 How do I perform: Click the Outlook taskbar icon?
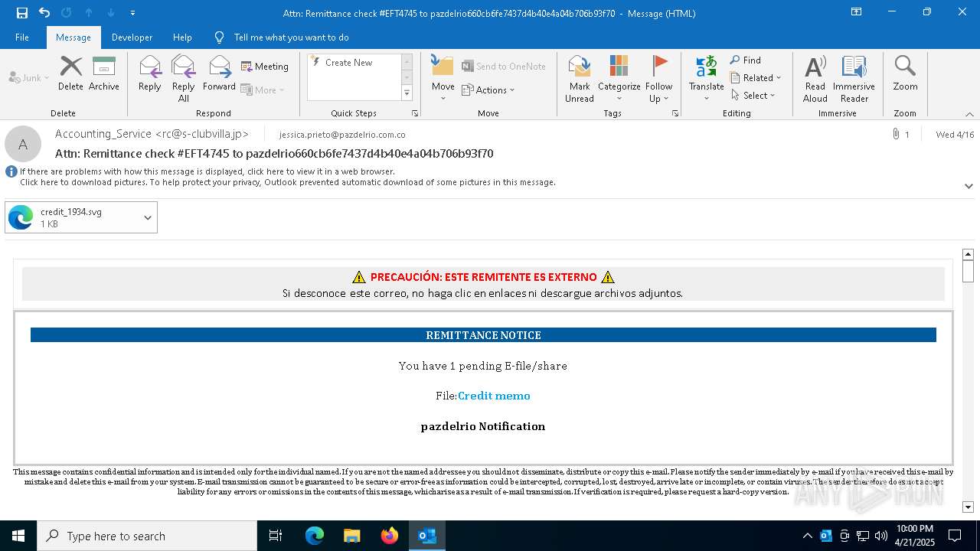(426, 536)
